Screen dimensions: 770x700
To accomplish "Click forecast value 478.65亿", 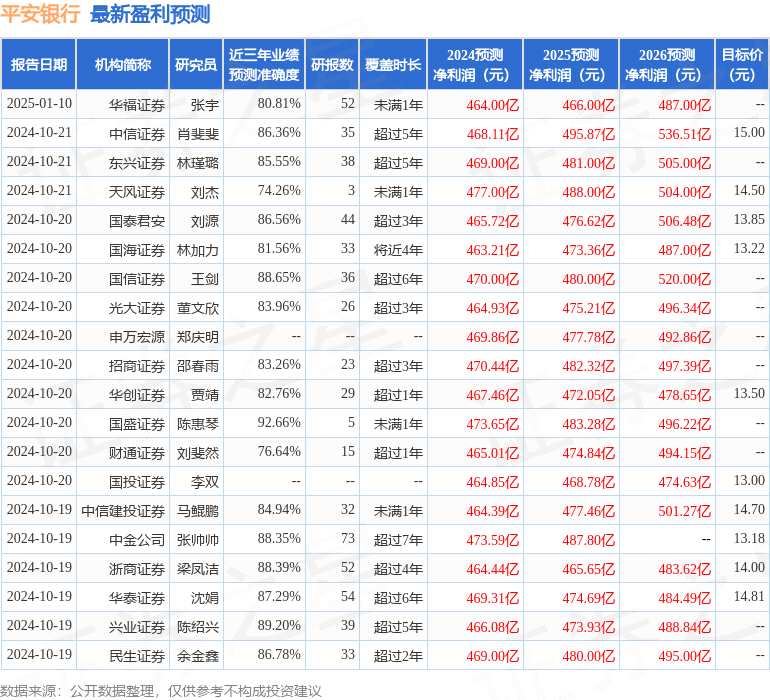I will 685,394.
